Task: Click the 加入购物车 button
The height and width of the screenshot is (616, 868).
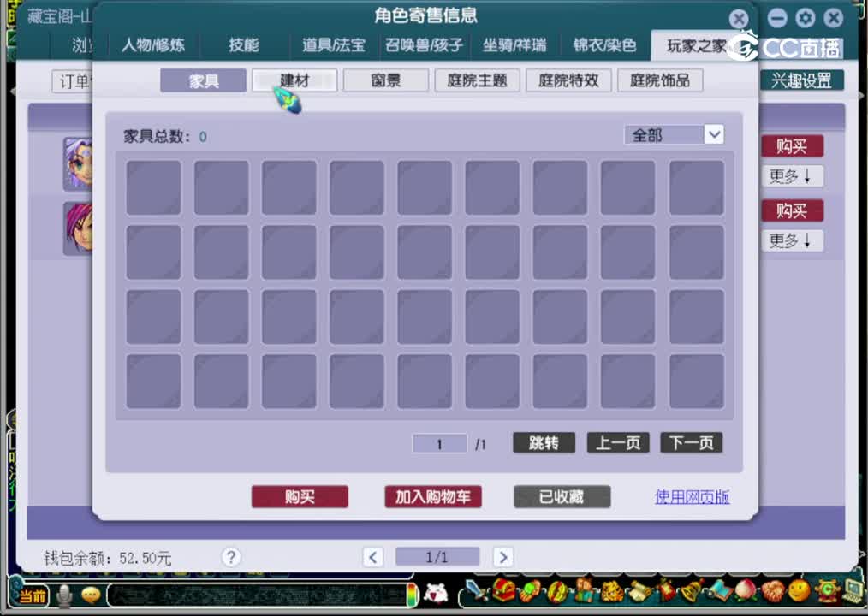Action: (433, 497)
